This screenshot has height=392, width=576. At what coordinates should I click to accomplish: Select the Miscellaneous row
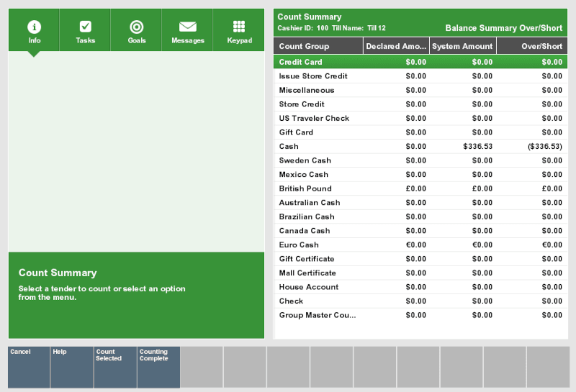pos(420,90)
